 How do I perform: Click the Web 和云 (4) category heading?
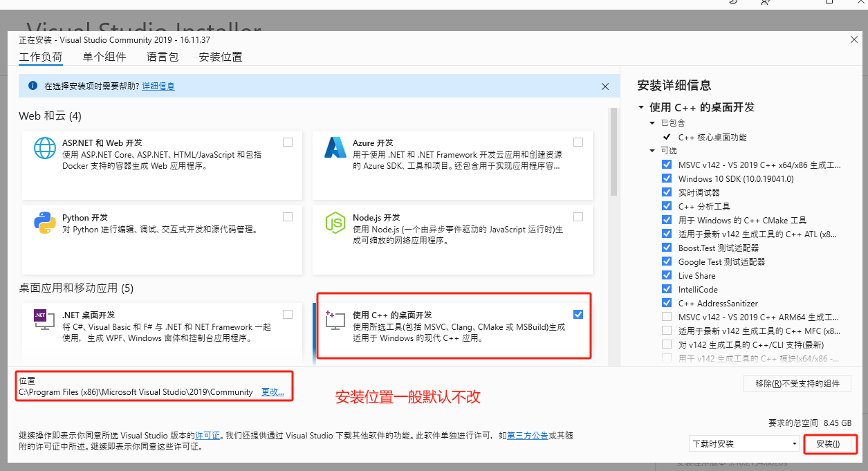click(x=50, y=116)
